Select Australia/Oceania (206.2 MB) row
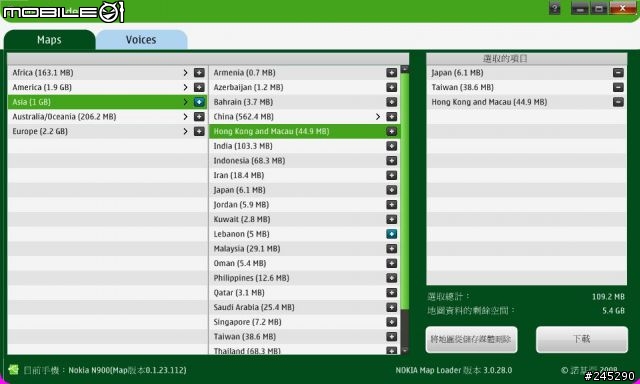640x384 pixels. click(x=107, y=117)
